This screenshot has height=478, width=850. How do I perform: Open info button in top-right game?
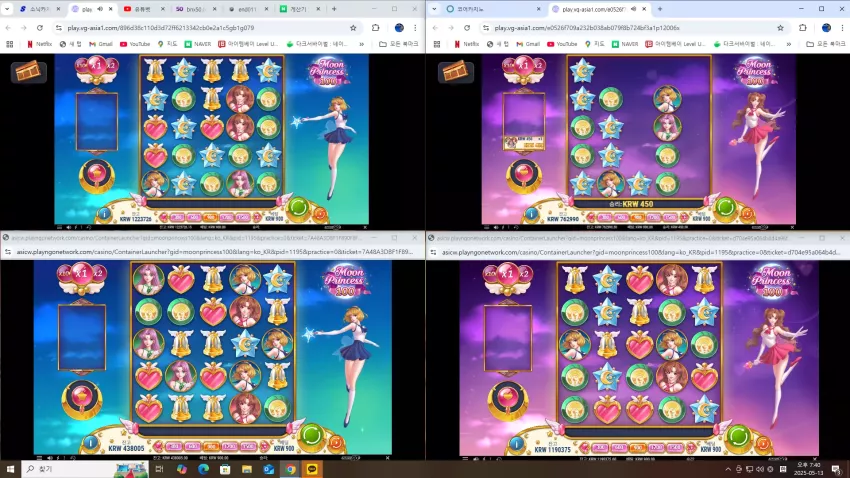pos(531,214)
